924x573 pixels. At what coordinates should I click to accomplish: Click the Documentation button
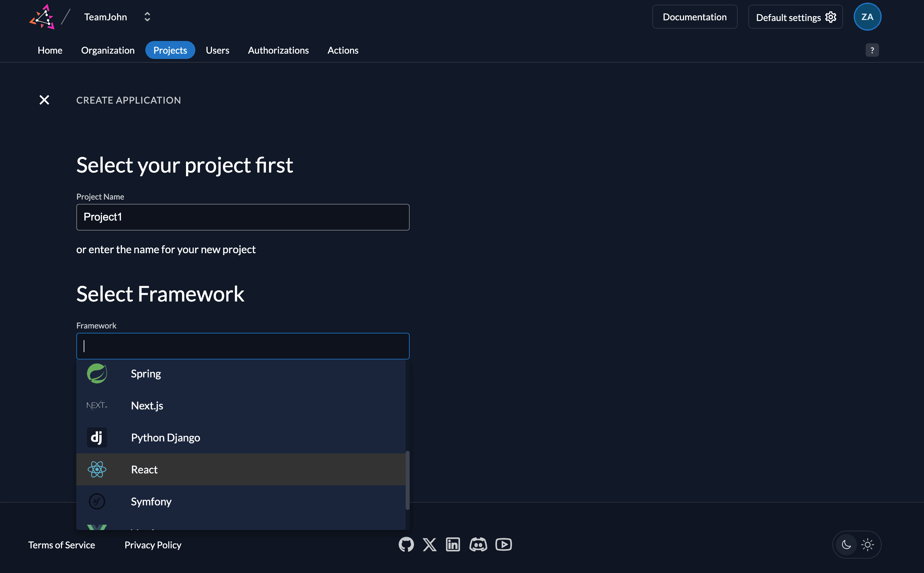[695, 17]
